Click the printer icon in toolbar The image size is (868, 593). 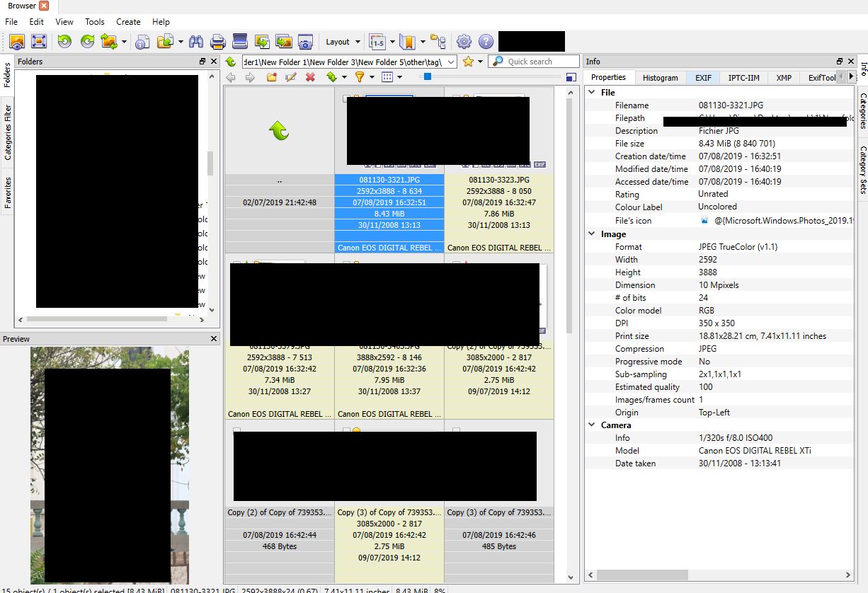217,42
